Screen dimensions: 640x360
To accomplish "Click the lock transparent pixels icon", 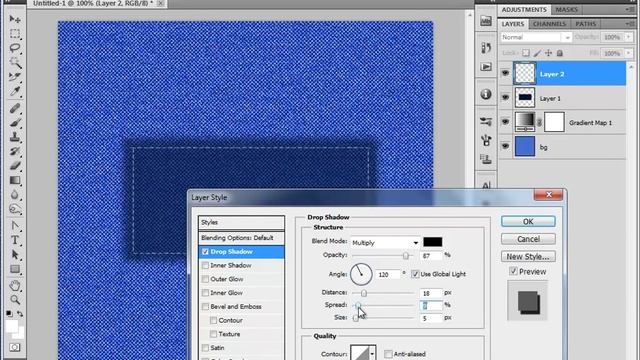I will (x=526, y=53).
